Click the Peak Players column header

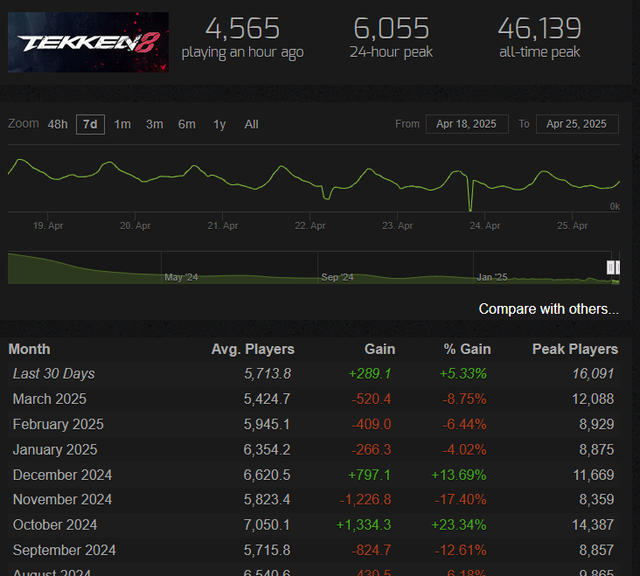[x=575, y=349]
